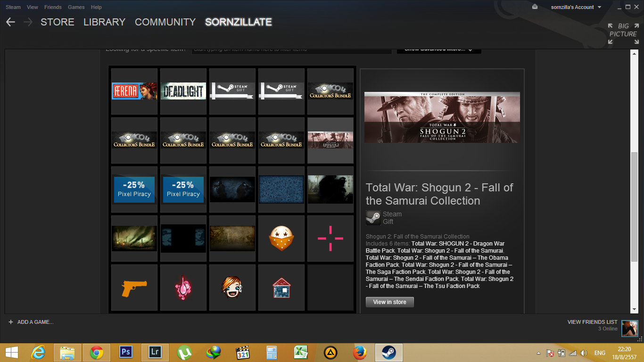This screenshot has width=644, height=362.
Task: Select the brown landscape background item
Action: pos(232,238)
